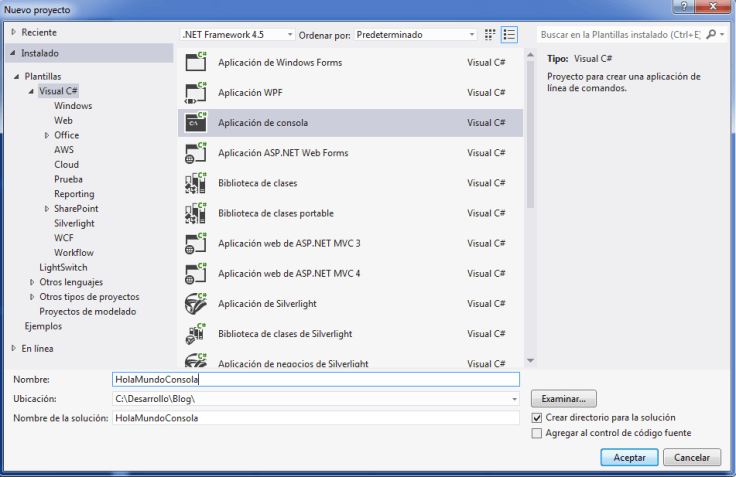The image size is (736, 477).
Task: Click the Aplicación de Windows Forms template icon
Action: [x=195, y=63]
